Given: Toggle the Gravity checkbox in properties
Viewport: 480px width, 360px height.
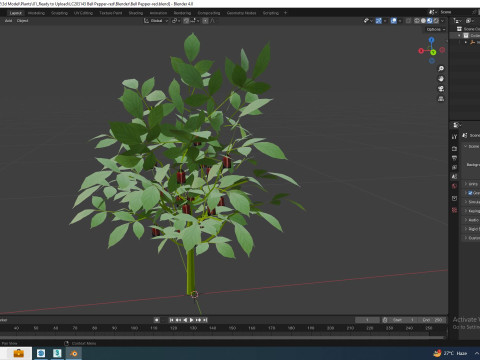Looking at the screenshot, I should coord(470,193).
